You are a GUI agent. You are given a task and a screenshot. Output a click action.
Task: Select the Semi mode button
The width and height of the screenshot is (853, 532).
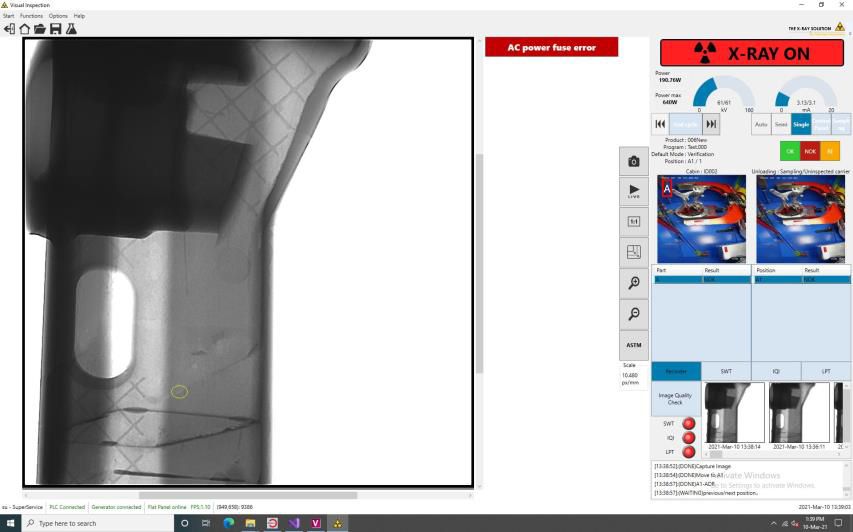pyautogui.click(x=781, y=123)
